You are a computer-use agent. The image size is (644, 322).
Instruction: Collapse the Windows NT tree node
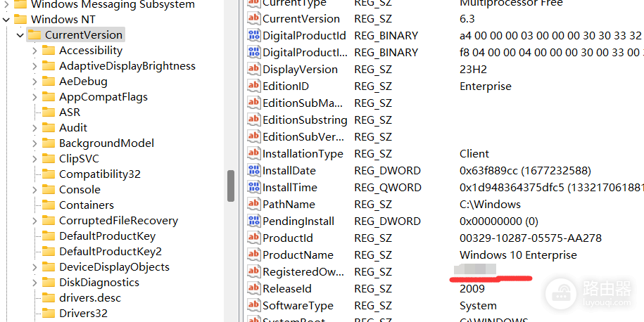click(6, 20)
